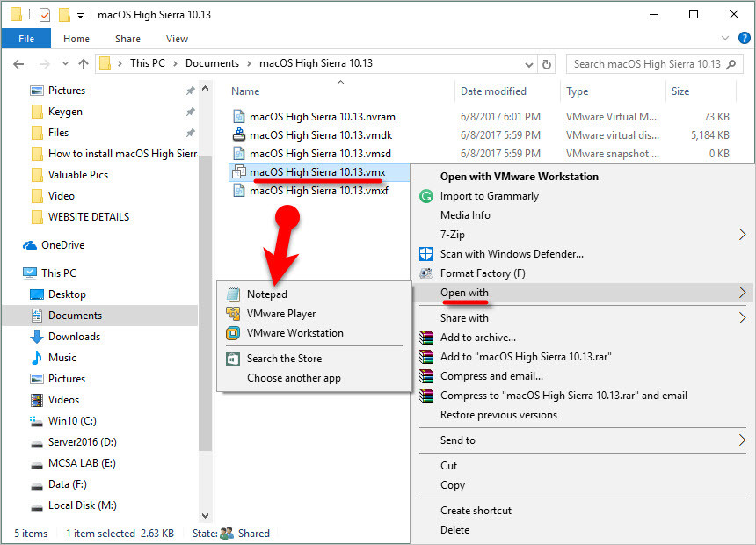This screenshot has height=545, width=756.
Task: Choose Cut from the context menu
Action: [x=448, y=465]
